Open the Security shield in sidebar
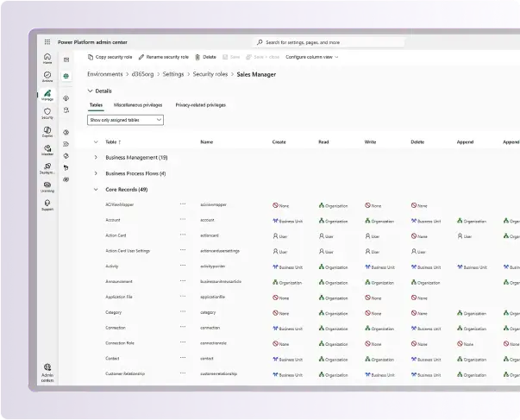Screen dimensions: 520x420 point(47,112)
